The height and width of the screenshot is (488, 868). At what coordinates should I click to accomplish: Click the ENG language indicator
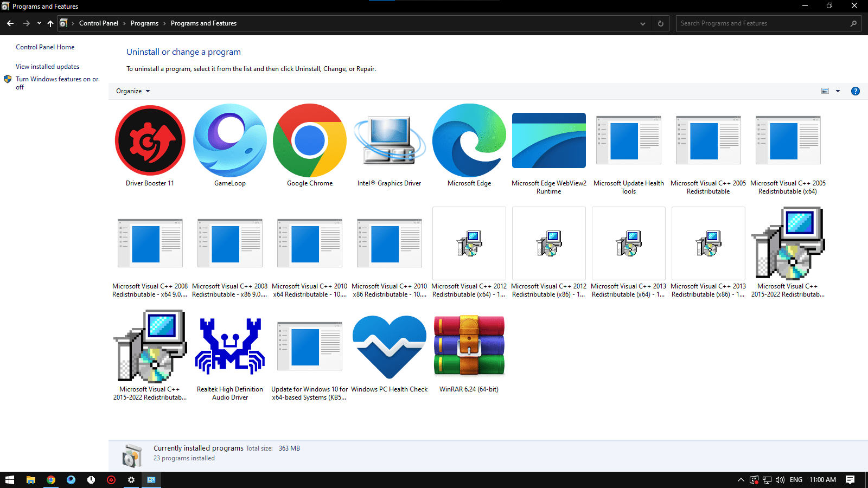click(x=796, y=480)
